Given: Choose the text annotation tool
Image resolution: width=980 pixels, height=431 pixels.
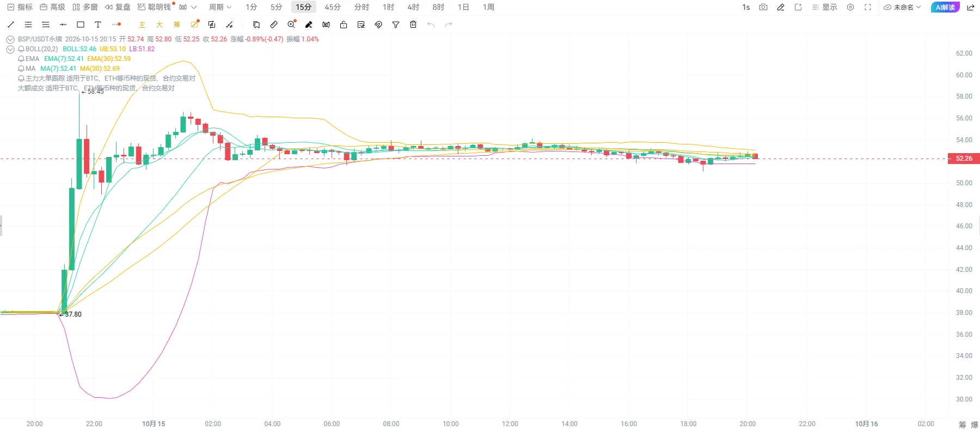Looking at the screenshot, I should tap(98, 25).
